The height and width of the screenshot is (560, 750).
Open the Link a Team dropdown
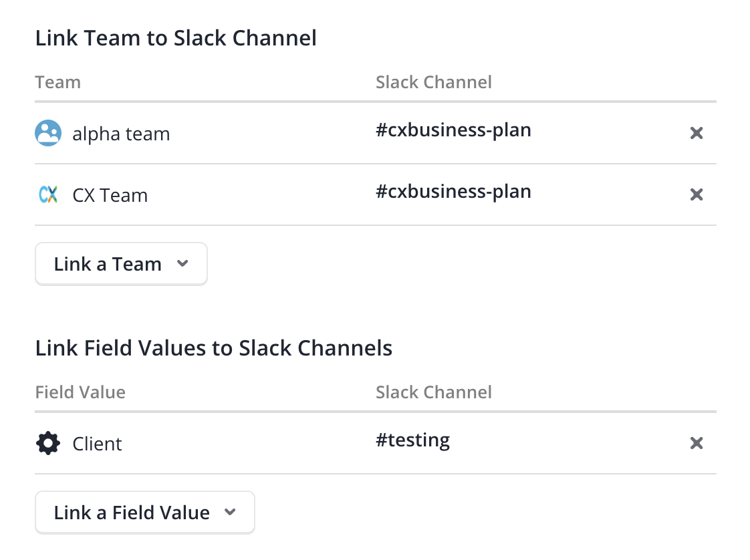pyautogui.click(x=121, y=264)
